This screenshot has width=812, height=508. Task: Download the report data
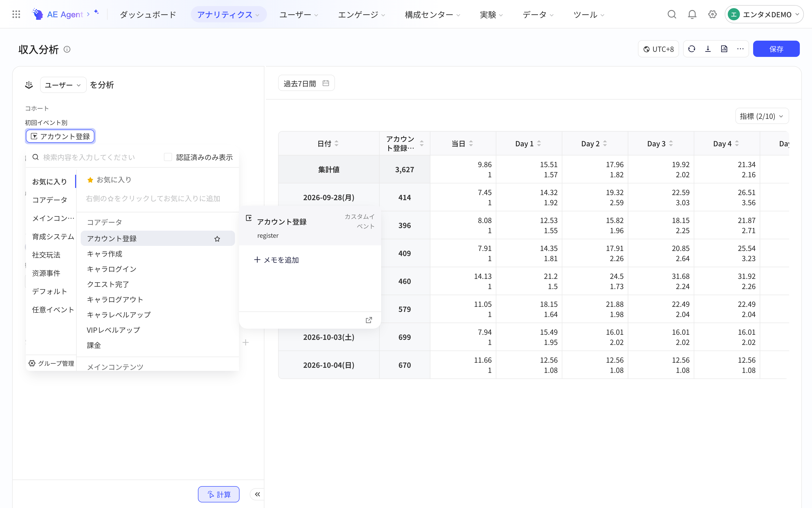[x=708, y=49]
